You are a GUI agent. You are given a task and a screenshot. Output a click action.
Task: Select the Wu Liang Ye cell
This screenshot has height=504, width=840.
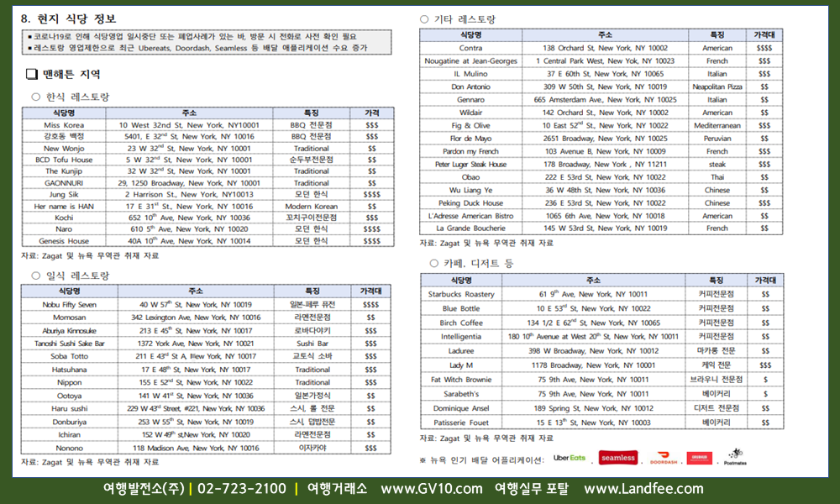[471, 190]
